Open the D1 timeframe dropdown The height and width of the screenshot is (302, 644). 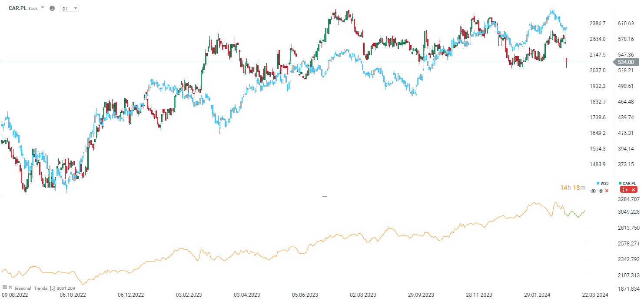70,8
